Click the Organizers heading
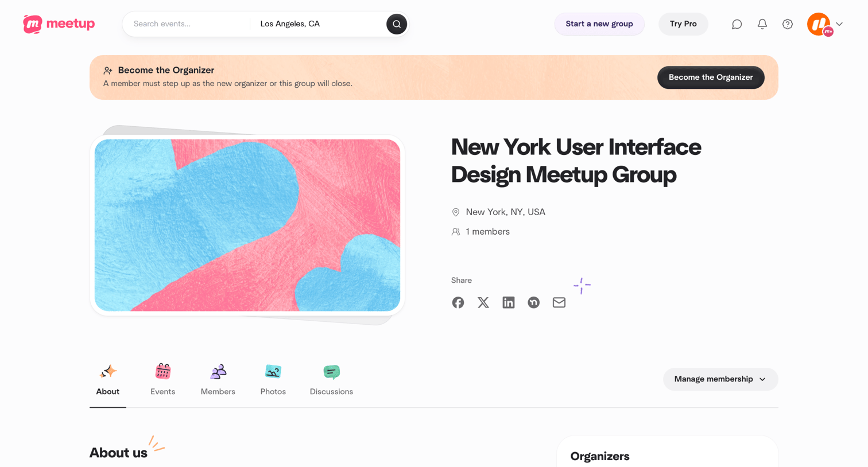The width and height of the screenshot is (868, 467). point(600,456)
